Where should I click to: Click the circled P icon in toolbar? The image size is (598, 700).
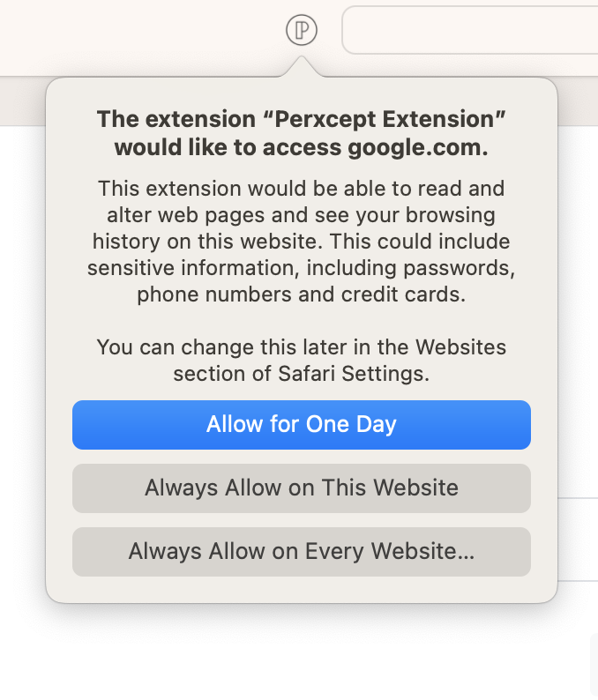(302, 30)
